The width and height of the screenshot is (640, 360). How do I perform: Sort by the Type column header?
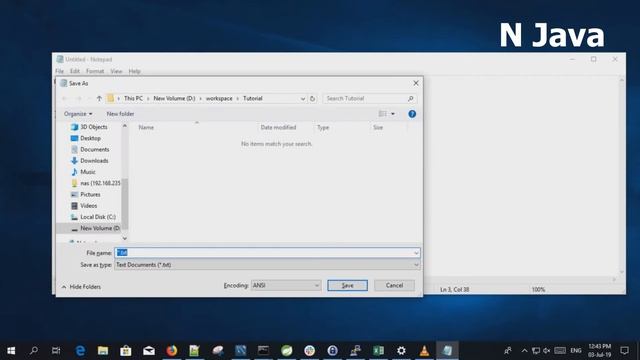323,127
